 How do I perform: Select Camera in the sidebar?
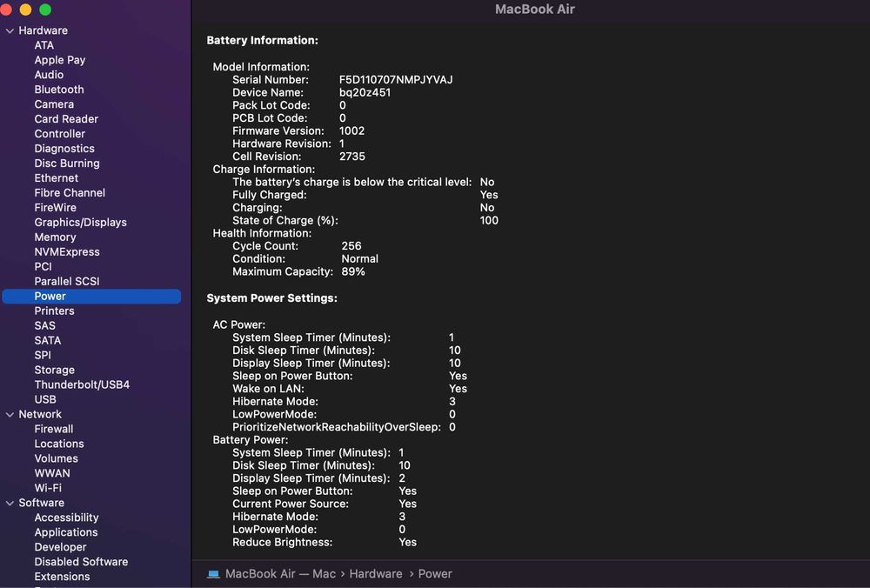(x=54, y=104)
